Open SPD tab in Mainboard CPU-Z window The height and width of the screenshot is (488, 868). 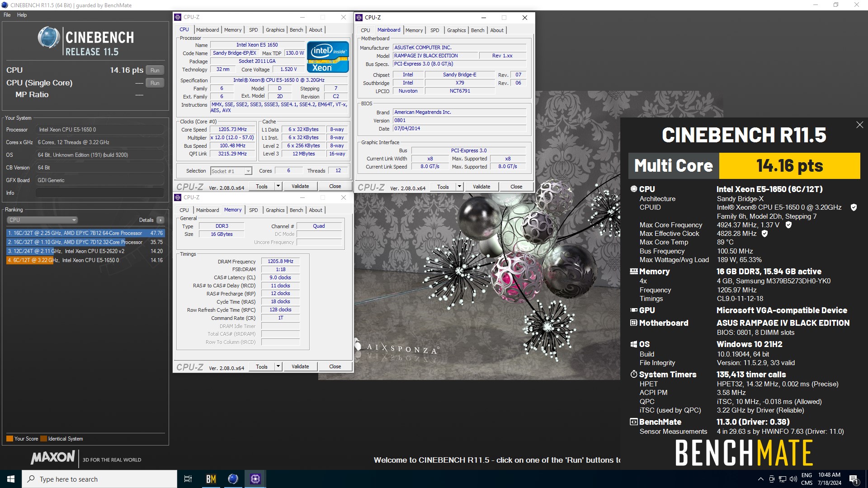[x=434, y=30]
